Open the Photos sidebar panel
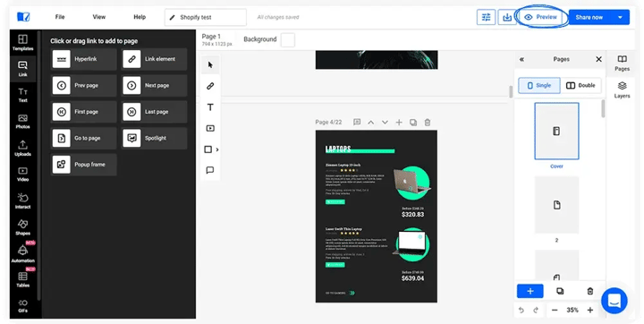644x324 pixels. pos(23,122)
